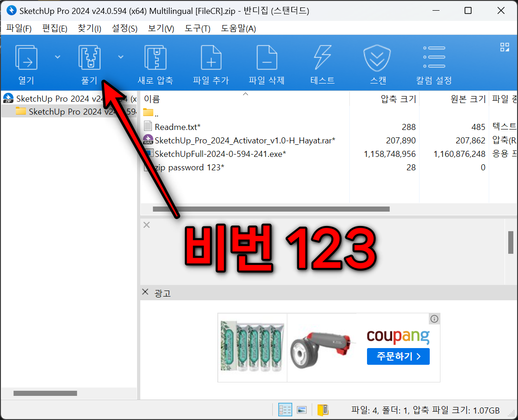The width and height of the screenshot is (518, 420).
Task: Click the RAR archive icon for Activator file
Action: 148,140
